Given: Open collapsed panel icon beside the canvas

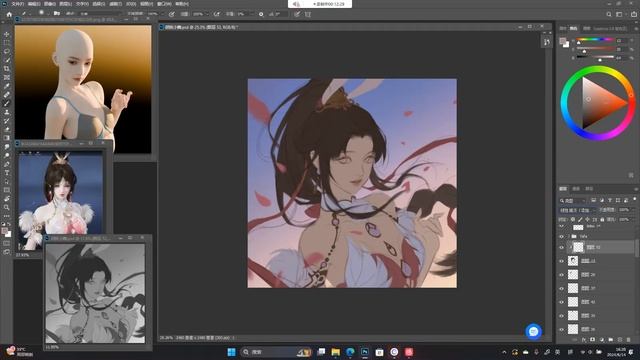Looking at the screenshot, I should point(547,42).
